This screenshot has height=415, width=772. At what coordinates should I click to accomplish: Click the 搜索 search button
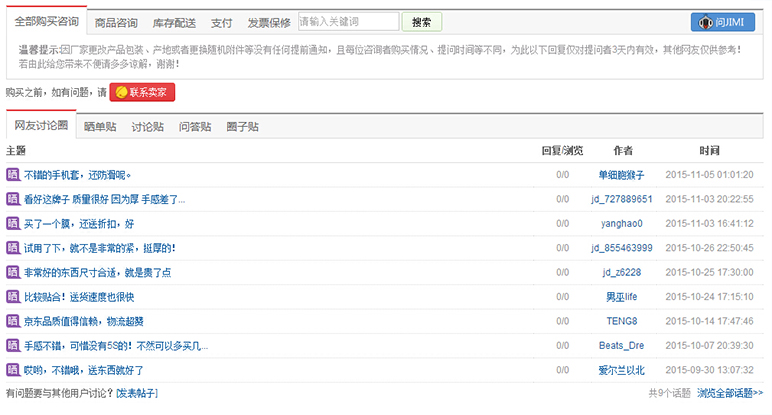(421, 22)
